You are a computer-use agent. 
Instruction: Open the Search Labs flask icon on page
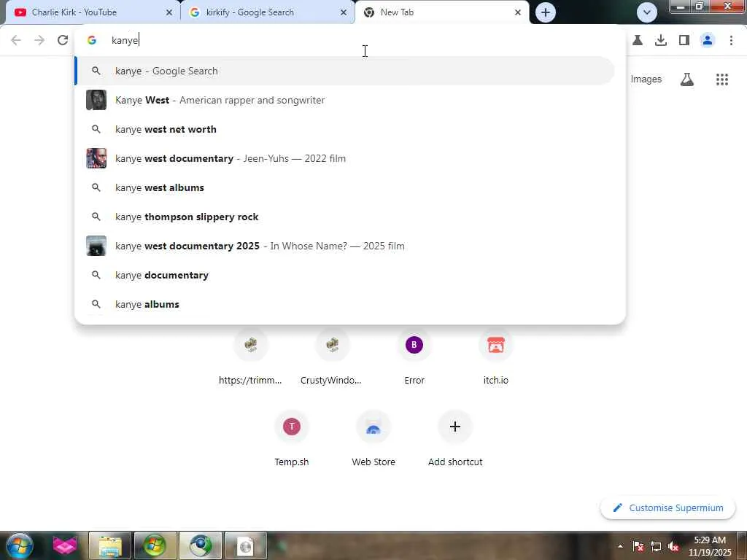tap(687, 79)
